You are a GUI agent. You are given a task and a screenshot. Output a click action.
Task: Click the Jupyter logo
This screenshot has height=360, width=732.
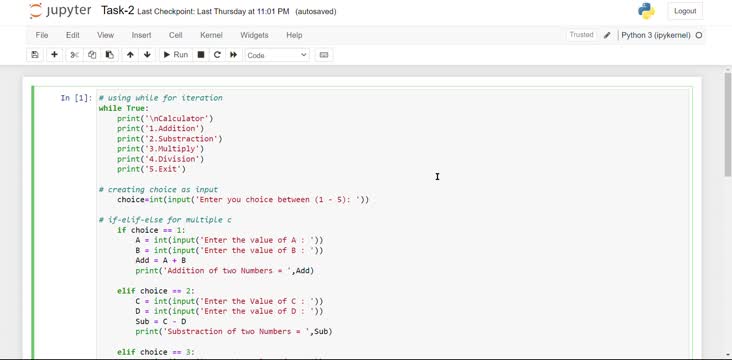coord(60,11)
